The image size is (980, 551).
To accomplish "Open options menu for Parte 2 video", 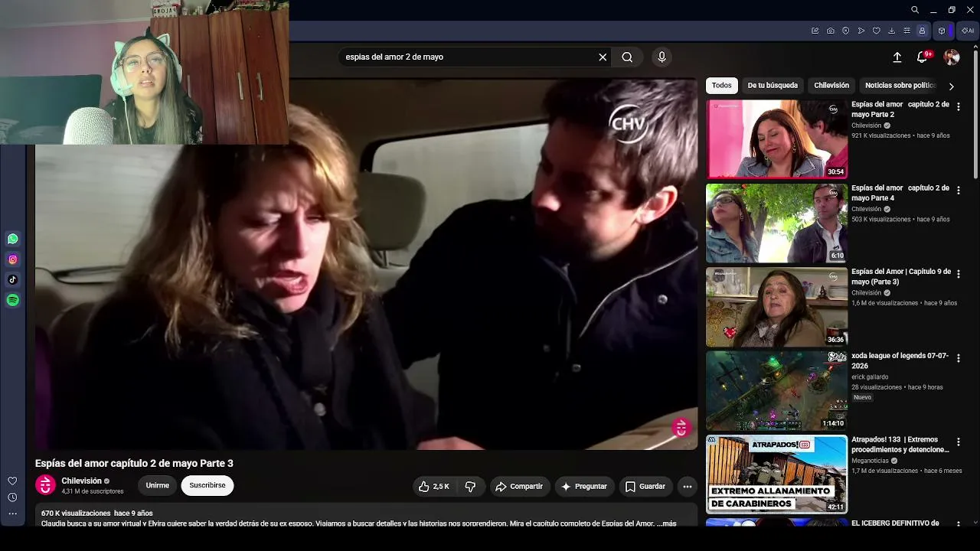I will click(958, 106).
